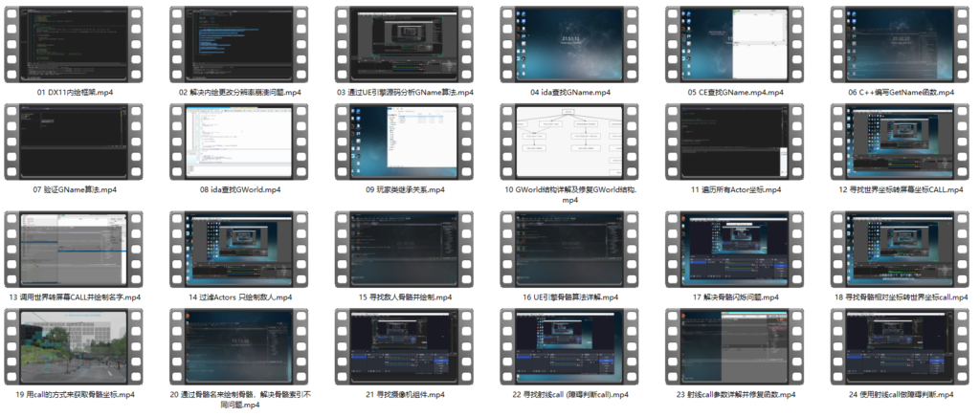
Task: Select the thumbnail of 07 验证GName算法.mp4
Action: click(x=74, y=143)
